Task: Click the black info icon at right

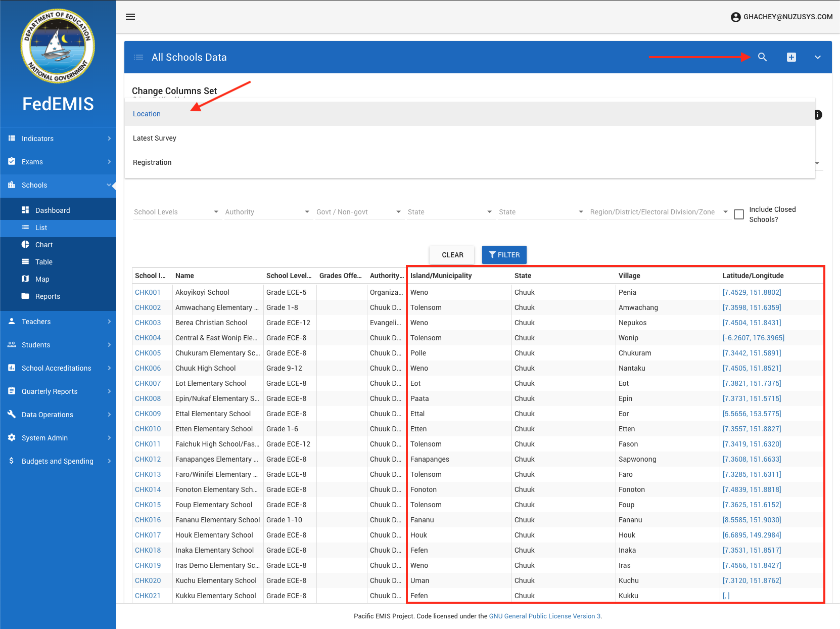Action: (x=818, y=115)
